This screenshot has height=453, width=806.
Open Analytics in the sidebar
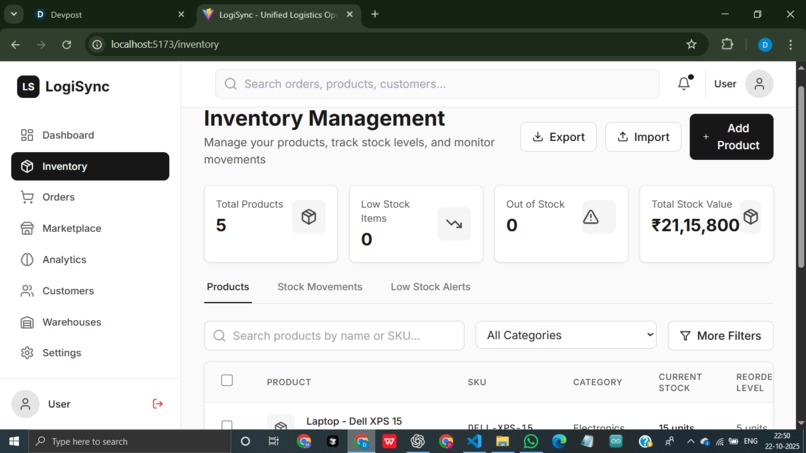click(x=90, y=260)
